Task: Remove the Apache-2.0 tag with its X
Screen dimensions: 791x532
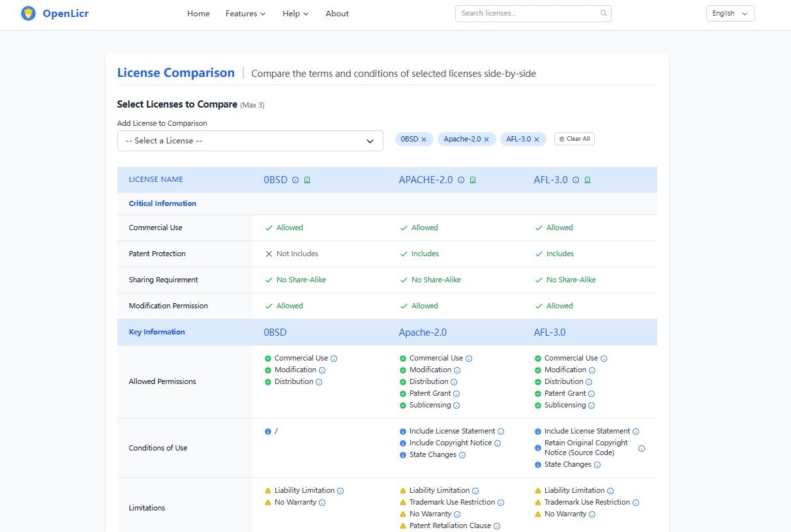Action: (x=486, y=140)
